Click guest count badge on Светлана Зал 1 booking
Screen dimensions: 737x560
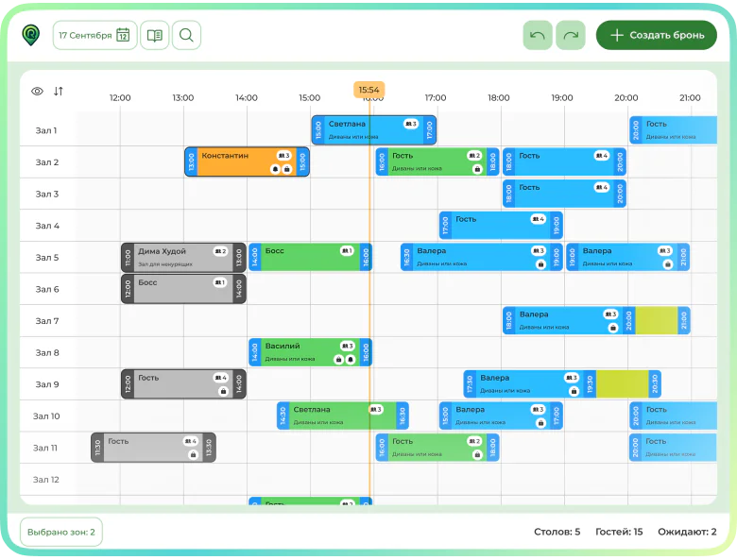click(x=410, y=124)
